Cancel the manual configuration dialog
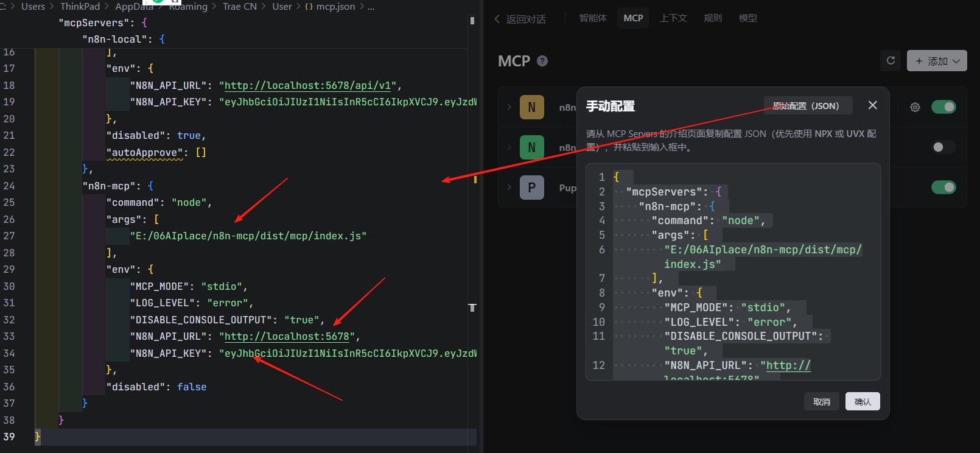 pyautogui.click(x=822, y=402)
